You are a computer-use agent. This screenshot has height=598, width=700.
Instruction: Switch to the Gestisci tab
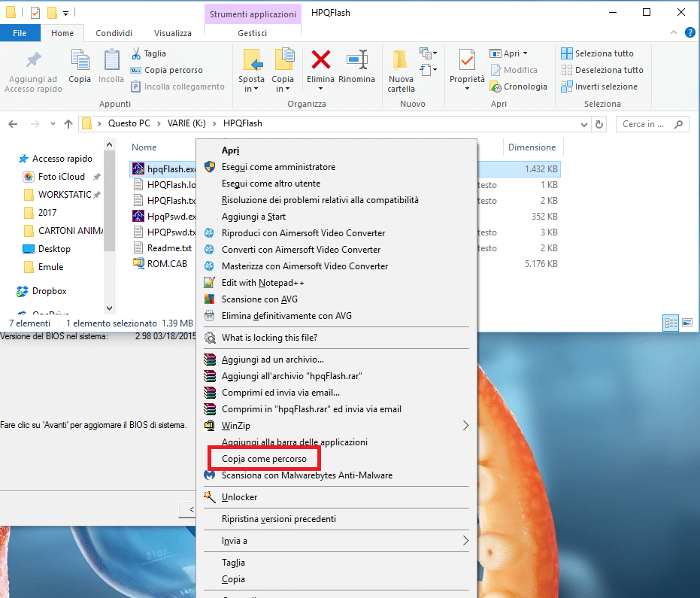[x=252, y=33]
